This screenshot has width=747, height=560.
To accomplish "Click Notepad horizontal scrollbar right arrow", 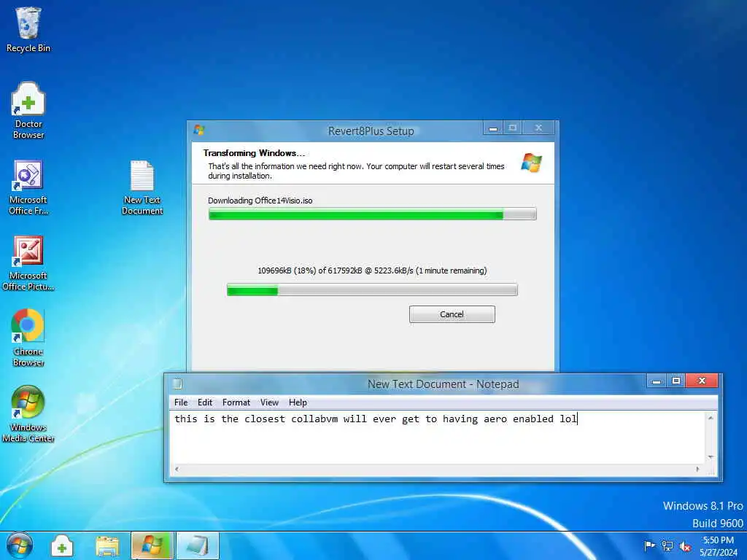I will tap(698, 469).
